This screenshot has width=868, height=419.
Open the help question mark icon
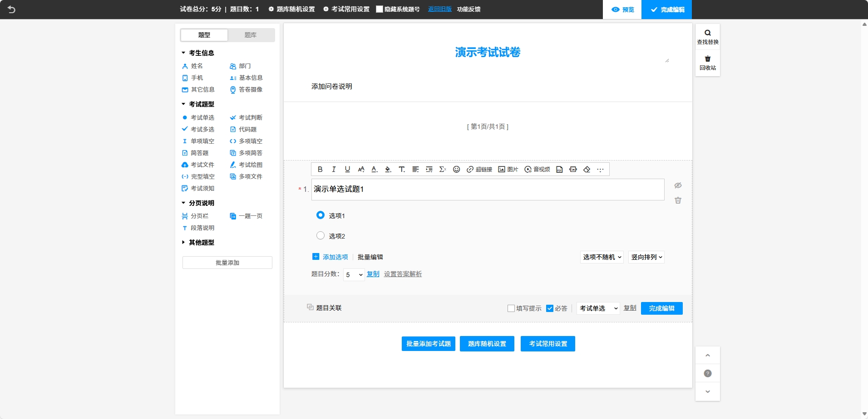708,373
